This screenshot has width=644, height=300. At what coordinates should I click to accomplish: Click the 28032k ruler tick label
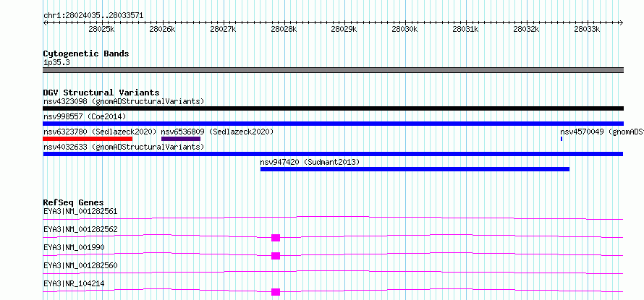527,29
